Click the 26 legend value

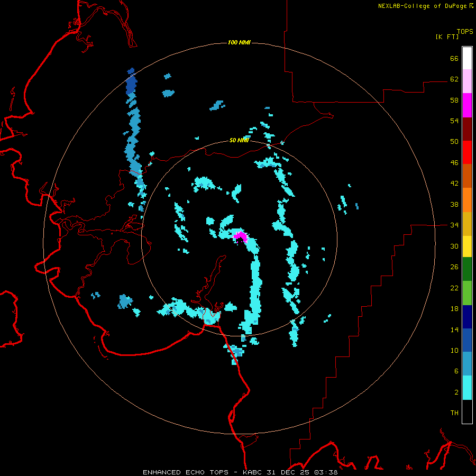click(454, 267)
